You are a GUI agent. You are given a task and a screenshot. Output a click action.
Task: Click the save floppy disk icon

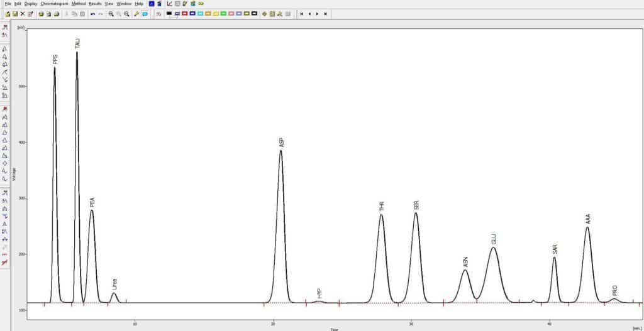15,14
